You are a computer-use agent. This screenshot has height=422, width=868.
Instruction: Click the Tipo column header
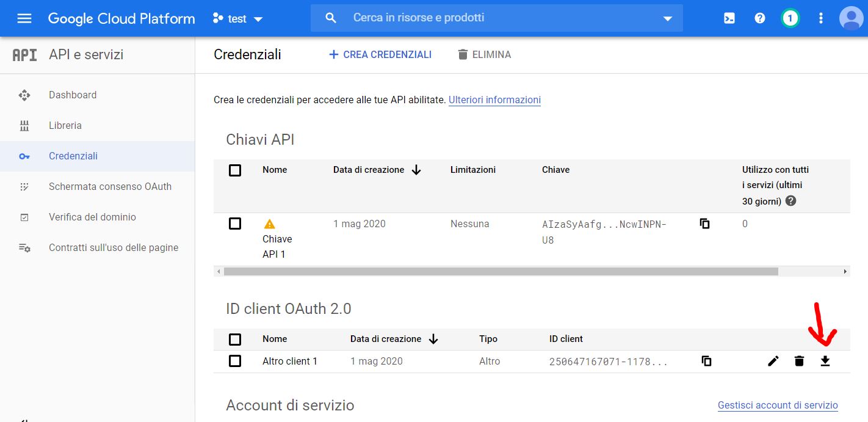coord(488,339)
